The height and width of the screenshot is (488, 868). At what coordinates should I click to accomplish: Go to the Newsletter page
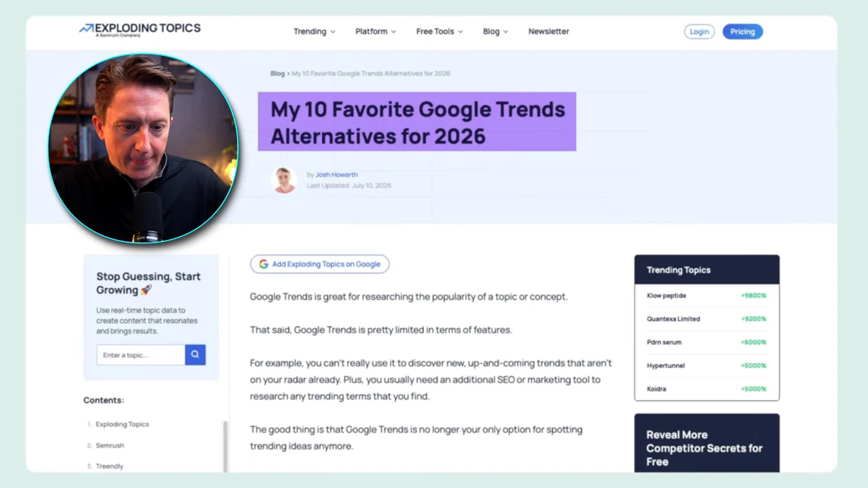click(549, 31)
